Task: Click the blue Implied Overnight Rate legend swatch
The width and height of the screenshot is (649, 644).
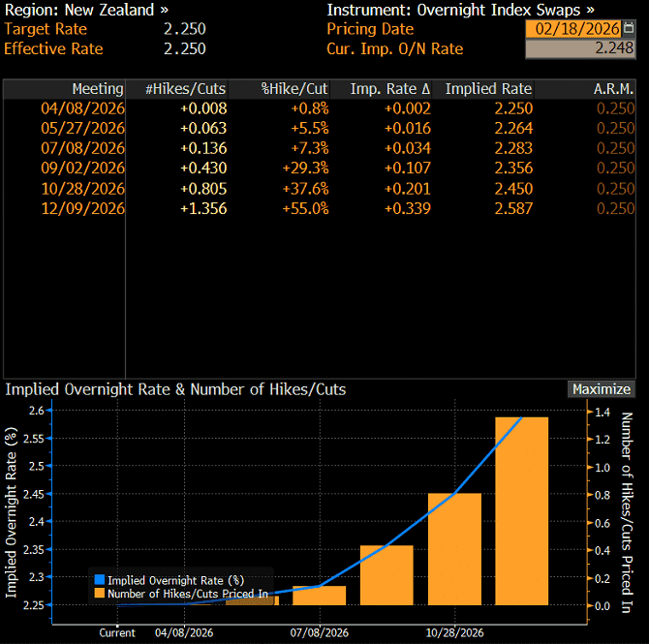Action: click(x=100, y=579)
